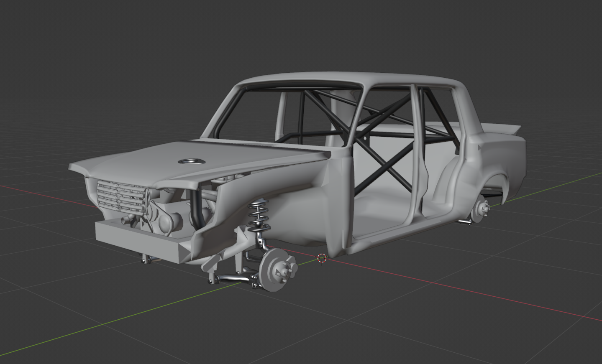
Task: Select the front brake disc hub
Action: click(277, 270)
